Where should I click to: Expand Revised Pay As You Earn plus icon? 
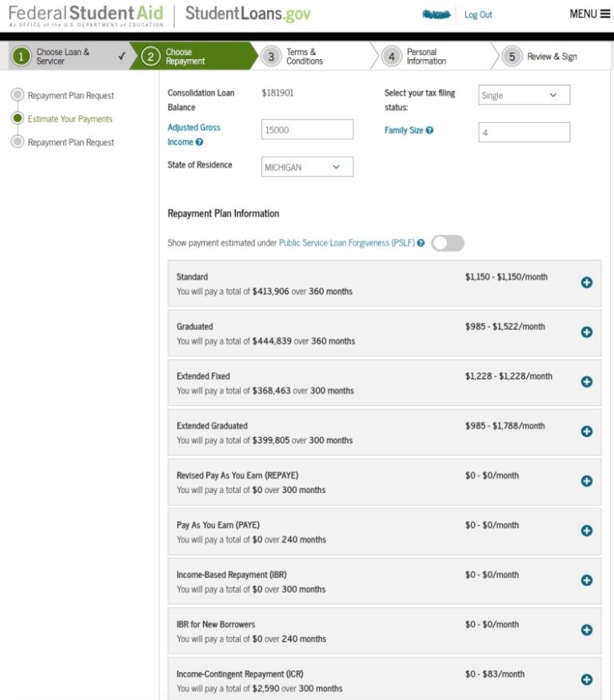(586, 481)
